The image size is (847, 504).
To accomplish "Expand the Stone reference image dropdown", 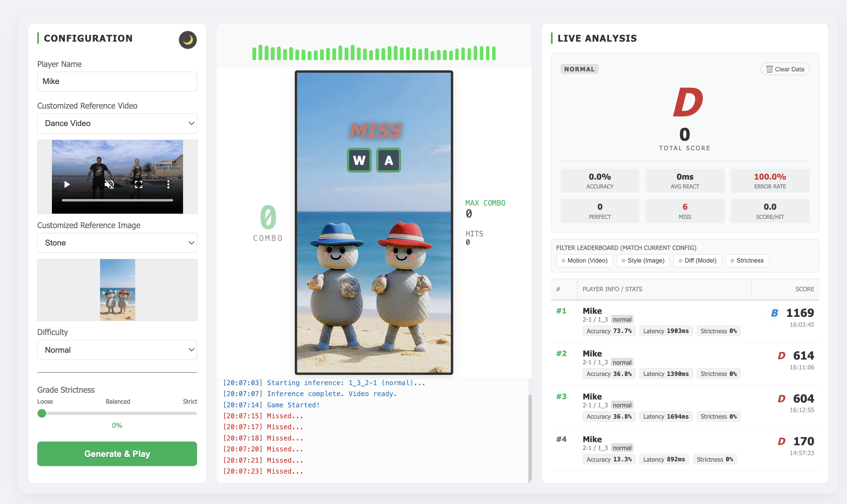I will pyautogui.click(x=117, y=243).
